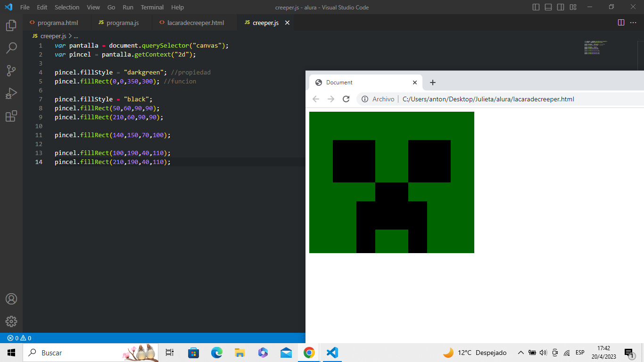Open Task View on taskbar
Screen dimensions: 644x362
tap(170, 353)
